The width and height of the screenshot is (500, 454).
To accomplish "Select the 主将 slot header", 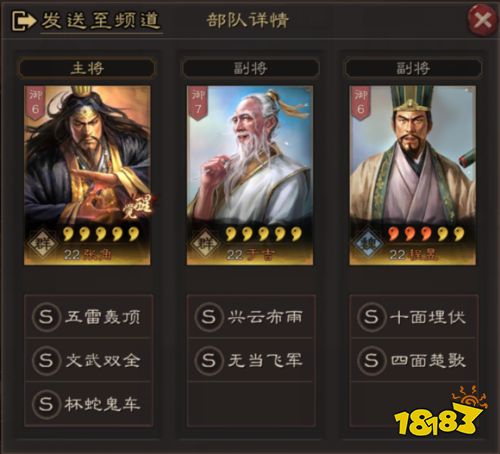I will [87, 68].
